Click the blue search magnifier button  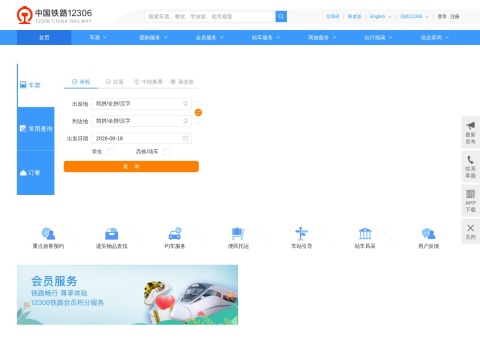(281, 16)
